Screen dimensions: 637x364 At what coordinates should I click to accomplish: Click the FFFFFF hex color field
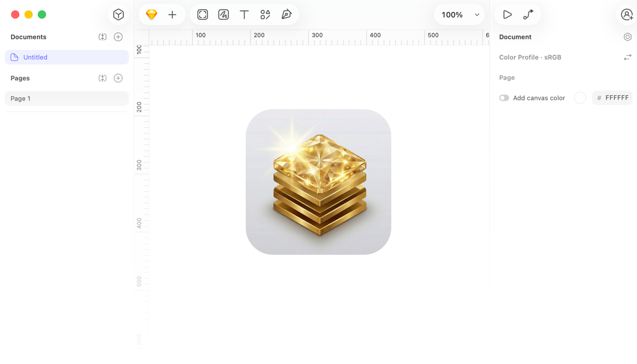coord(612,98)
